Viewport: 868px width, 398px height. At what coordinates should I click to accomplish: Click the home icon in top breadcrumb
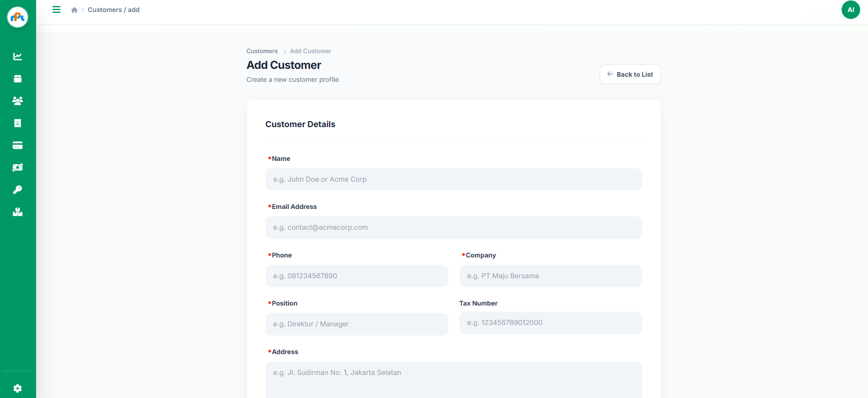coord(74,10)
